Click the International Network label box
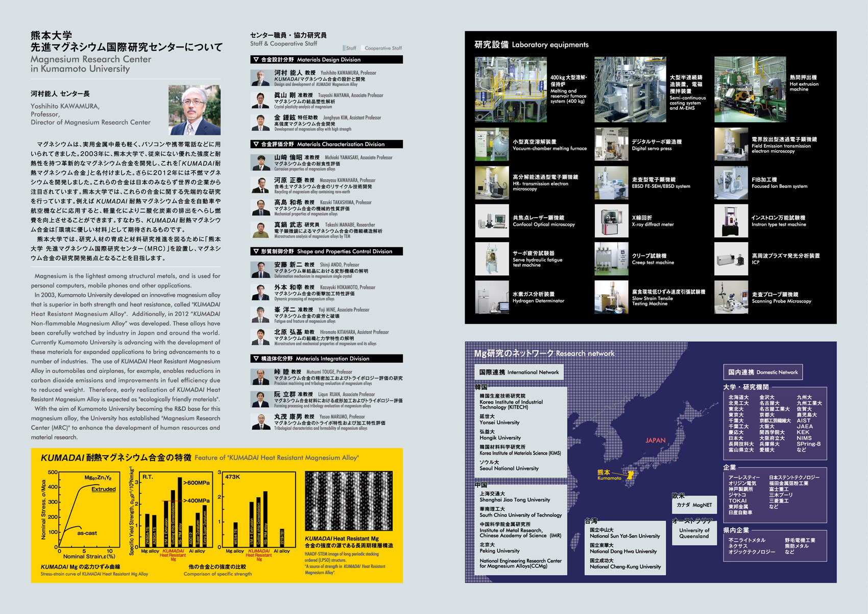The image size is (868, 614). point(519,372)
